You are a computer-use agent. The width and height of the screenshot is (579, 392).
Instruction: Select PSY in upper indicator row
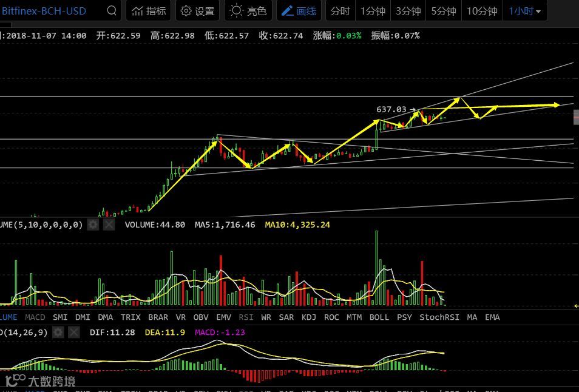point(404,317)
